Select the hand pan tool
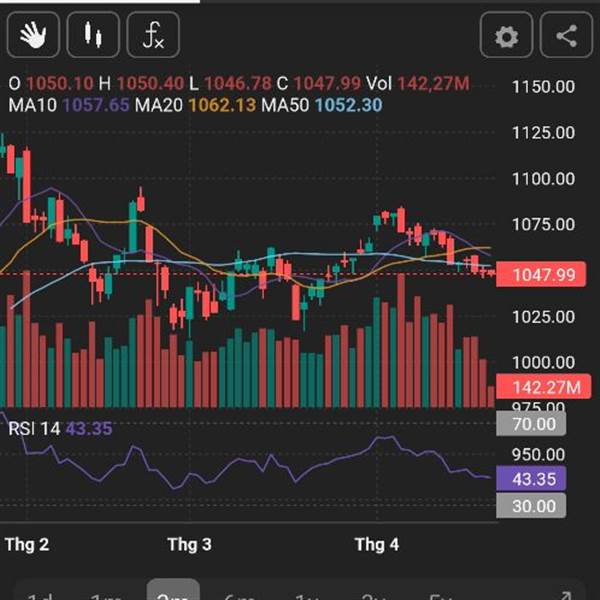The width and height of the screenshot is (600, 600). pos(33,35)
